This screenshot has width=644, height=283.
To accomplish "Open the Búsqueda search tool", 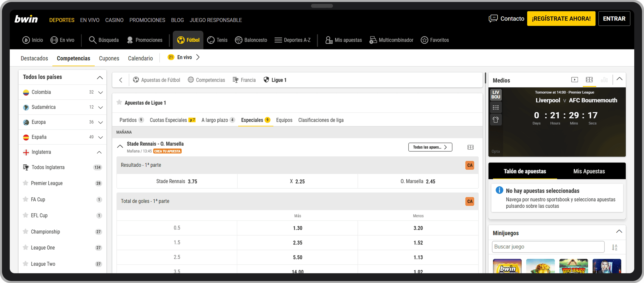I will 104,40.
